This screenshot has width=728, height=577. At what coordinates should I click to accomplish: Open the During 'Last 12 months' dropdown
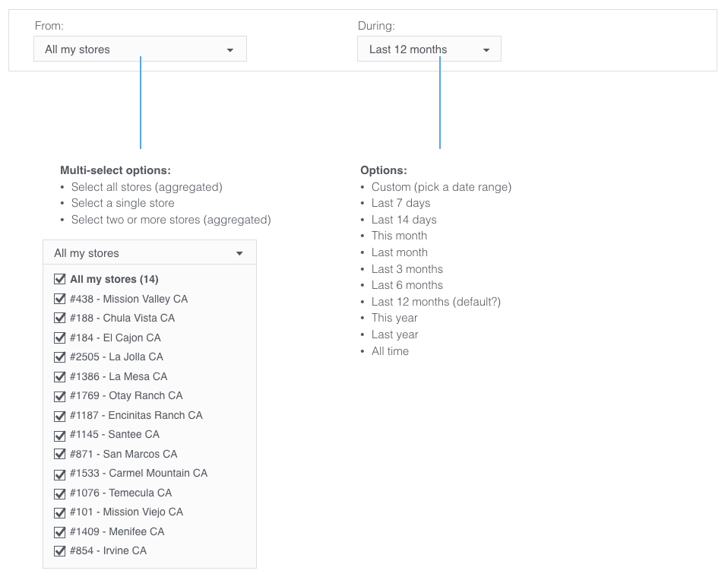[x=429, y=49]
